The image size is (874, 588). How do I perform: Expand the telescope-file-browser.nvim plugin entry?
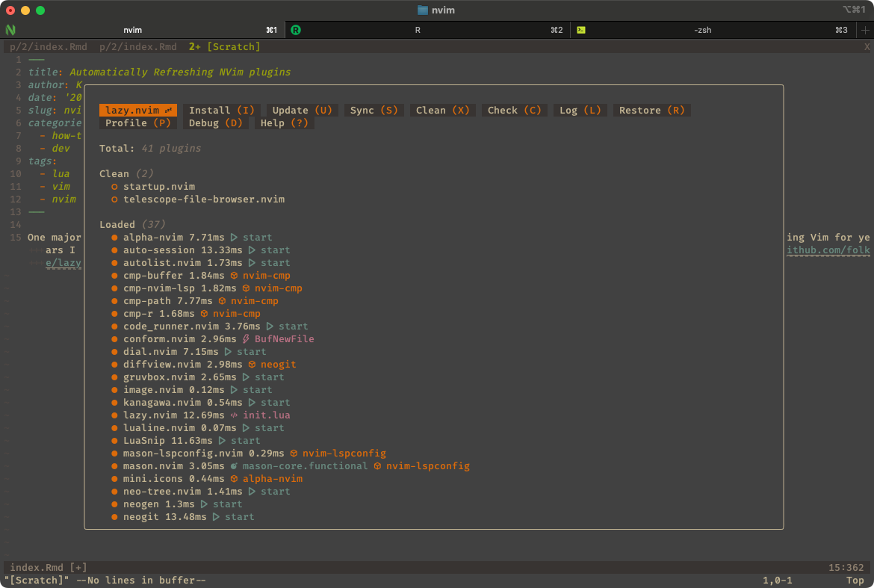204,199
